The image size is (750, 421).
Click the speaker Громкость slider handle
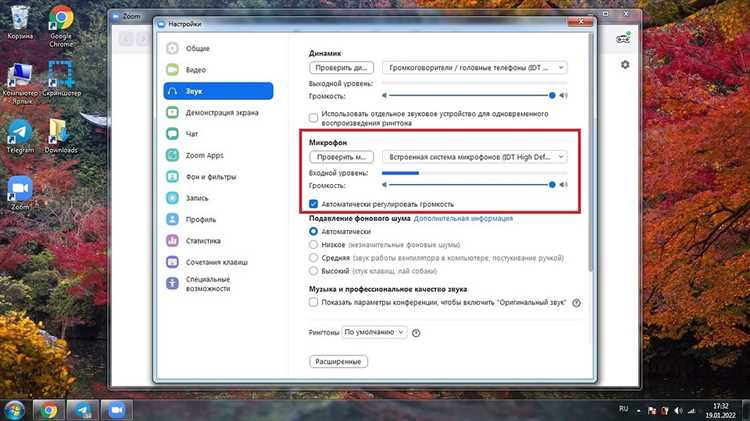tap(552, 96)
